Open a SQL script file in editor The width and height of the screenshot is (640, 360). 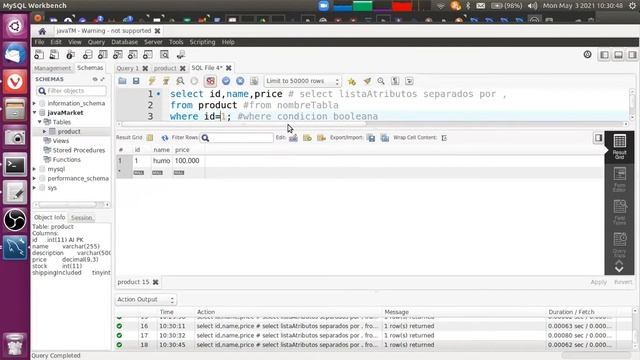[x=122, y=81]
